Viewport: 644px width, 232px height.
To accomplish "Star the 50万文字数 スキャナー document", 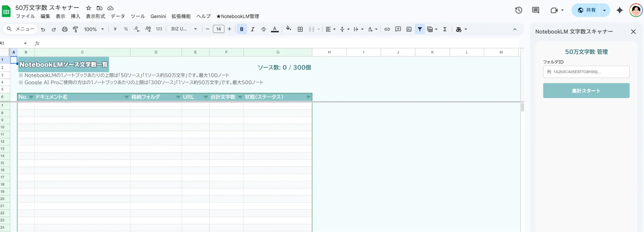I will pos(88,8).
